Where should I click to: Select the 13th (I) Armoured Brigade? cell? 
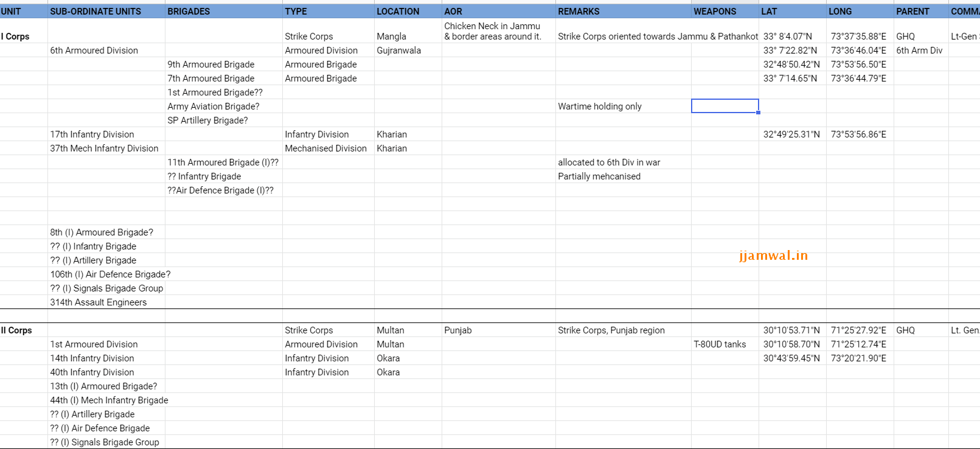pyautogui.click(x=106, y=386)
